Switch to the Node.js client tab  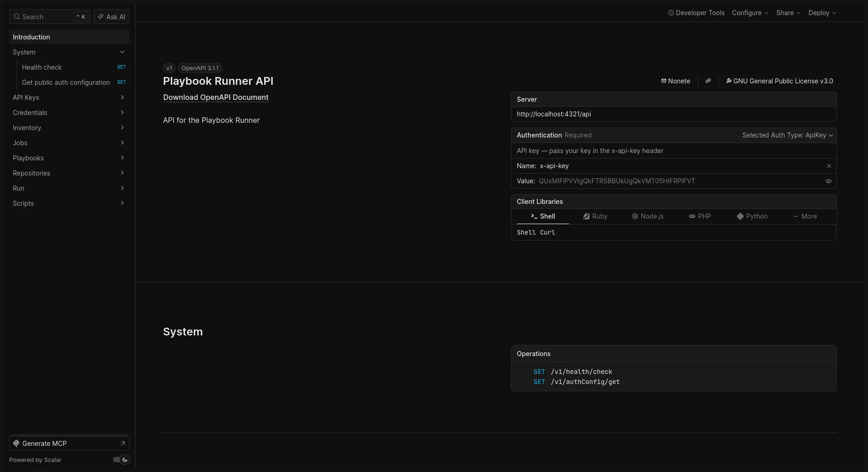click(x=647, y=216)
